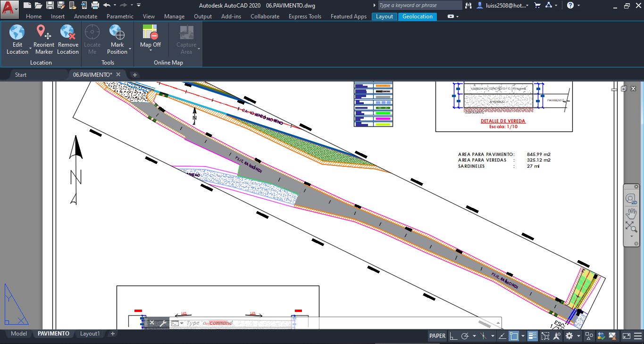Screen dimensions: 644x344
Task: Toggle Isometric Drafting in status bar
Action: (x=483, y=336)
